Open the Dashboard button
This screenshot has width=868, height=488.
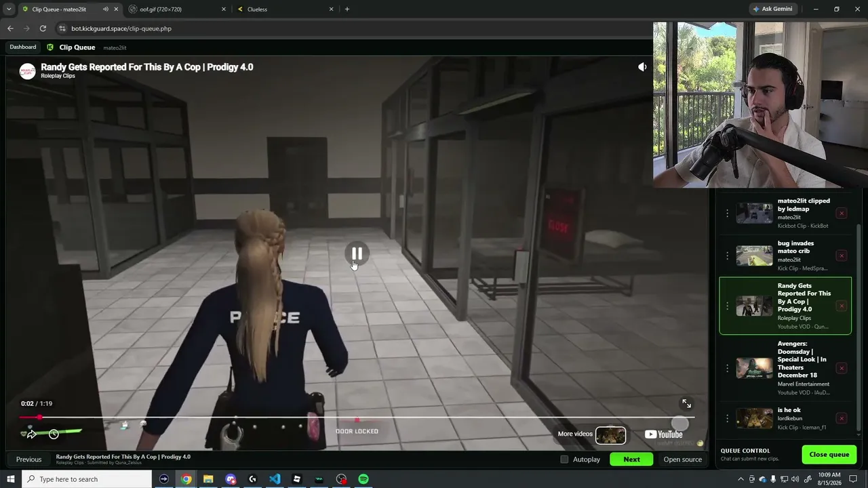tap(23, 47)
